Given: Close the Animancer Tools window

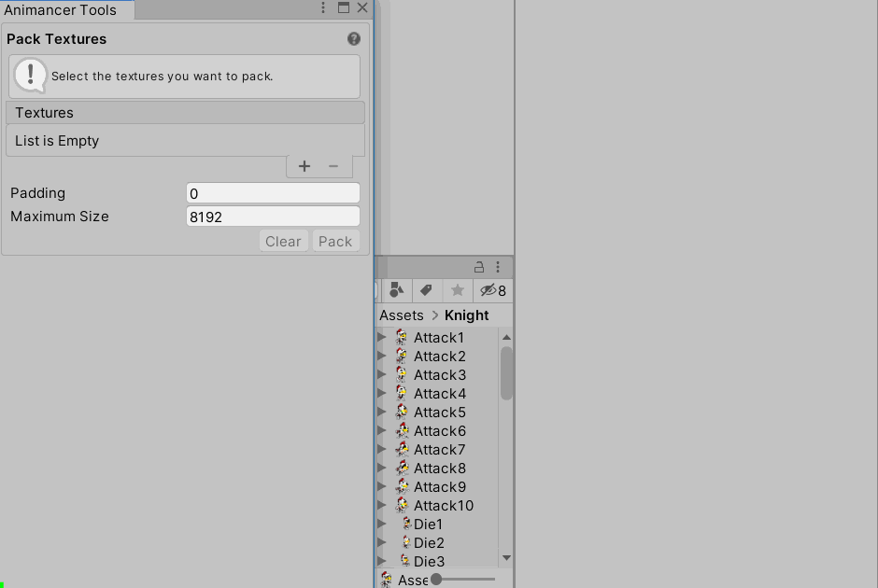Looking at the screenshot, I should [x=362, y=7].
